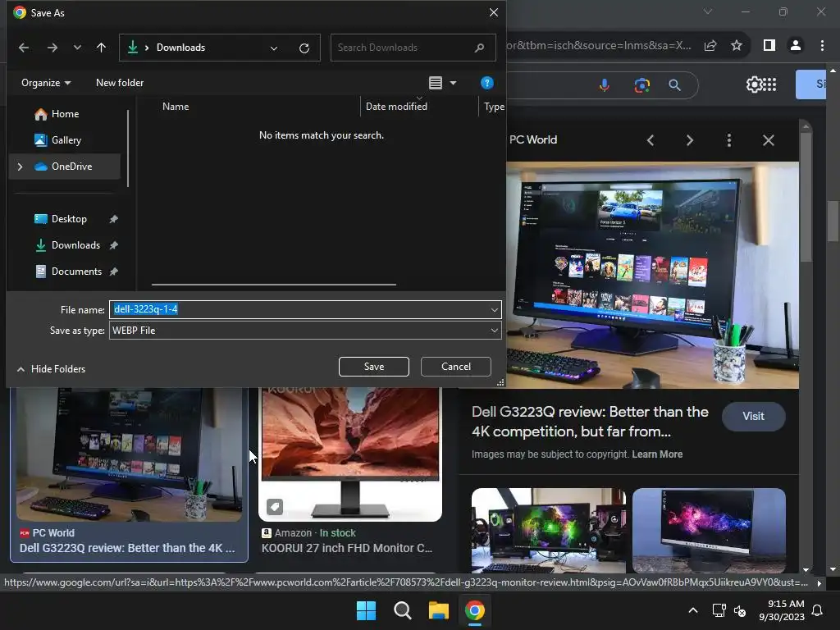This screenshot has height=630, width=840.
Task: Share this page icon in Chrome
Action: (x=710, y=46)
